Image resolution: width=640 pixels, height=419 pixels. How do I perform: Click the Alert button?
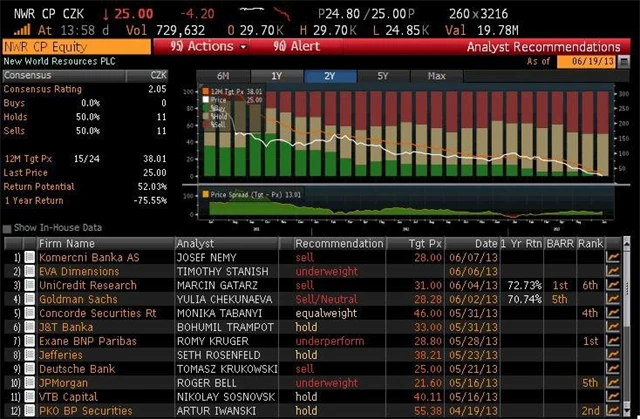298,46
